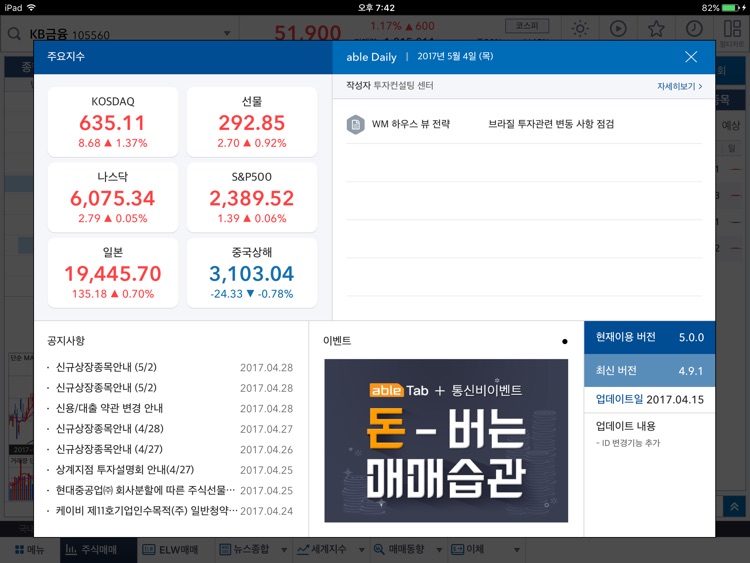Check the battery 82% indicator
This screenshot has width=750, height=563.
click(x=723, y=8)
